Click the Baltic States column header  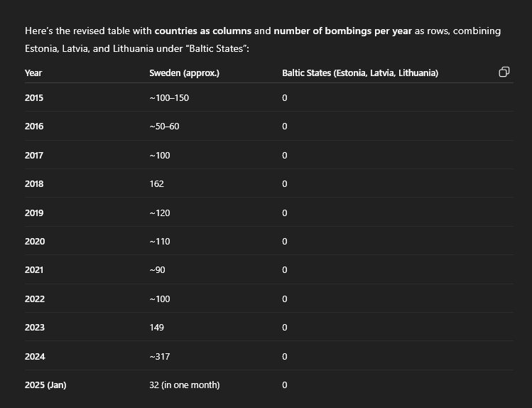click(x=360, y=73)
